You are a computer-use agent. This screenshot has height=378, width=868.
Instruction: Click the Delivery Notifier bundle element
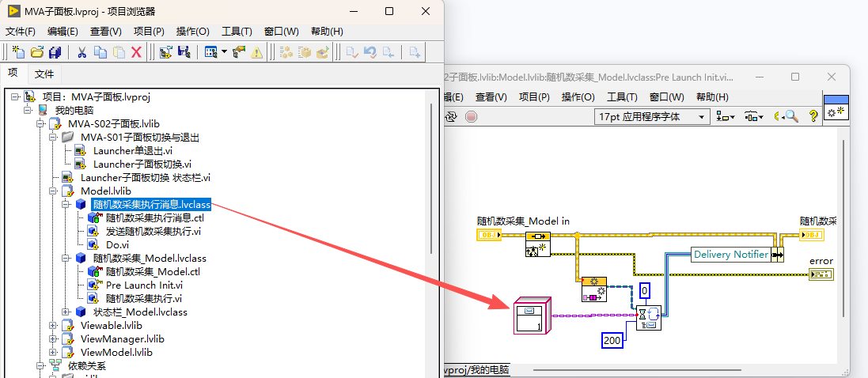(730, 255)
